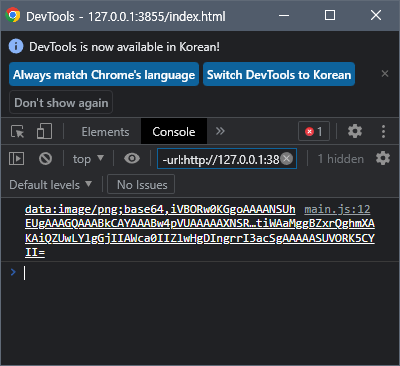400x366 pixels.
Task: Click the Chrome logo in title bar
Action: 13,15
